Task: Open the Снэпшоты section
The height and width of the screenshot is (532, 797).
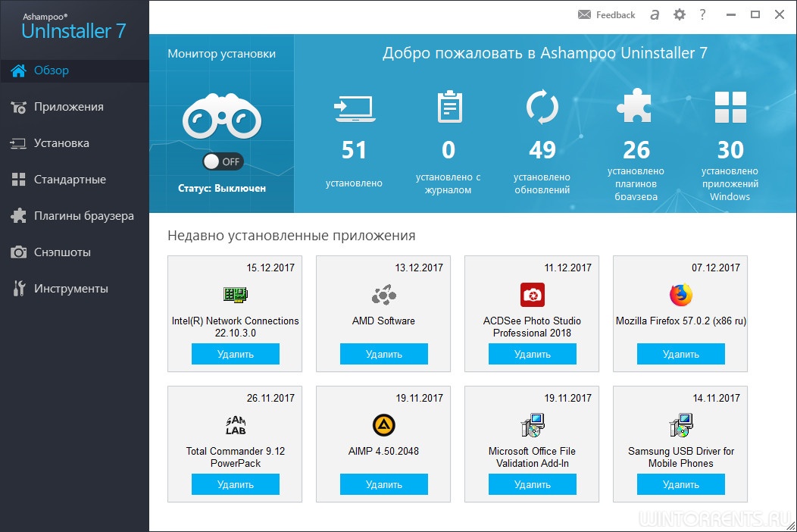Action: click(x=74, y=252)
